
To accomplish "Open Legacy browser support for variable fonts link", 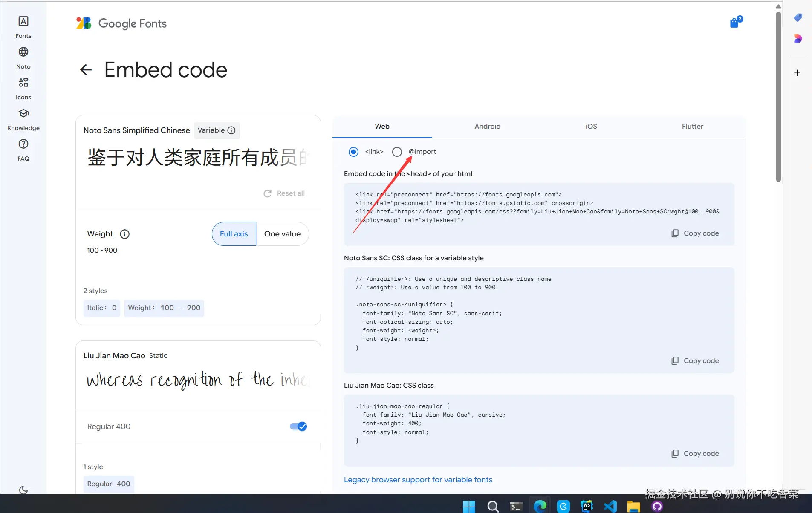I will coord(418,480).
